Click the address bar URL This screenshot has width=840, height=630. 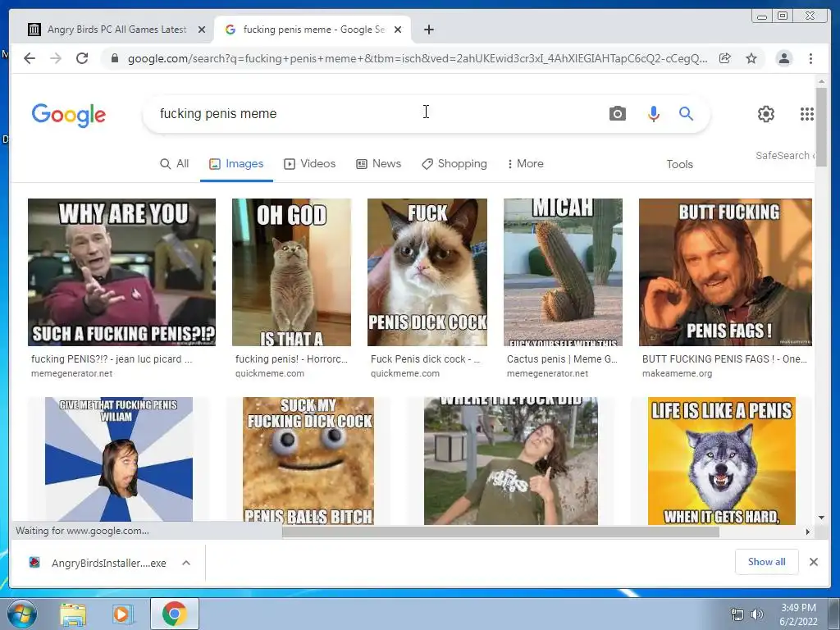coord(417,58)
